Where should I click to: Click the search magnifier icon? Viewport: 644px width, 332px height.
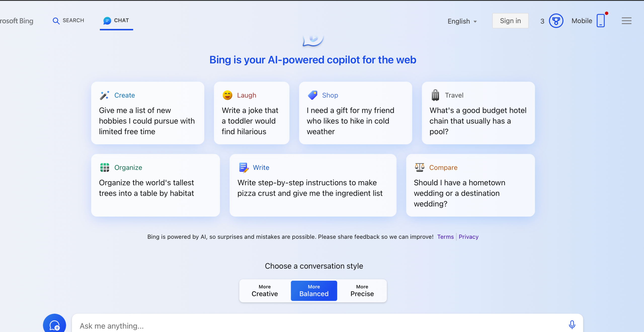point(56,21)
